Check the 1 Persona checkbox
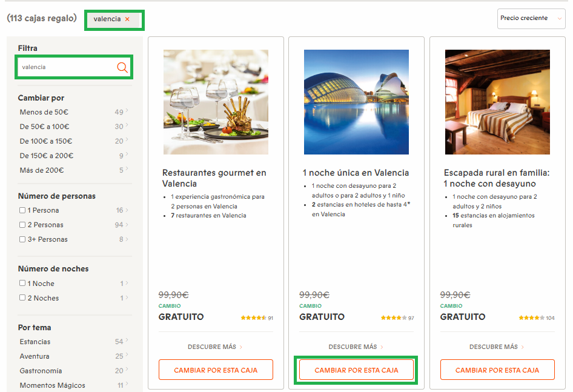 (22, 211)
